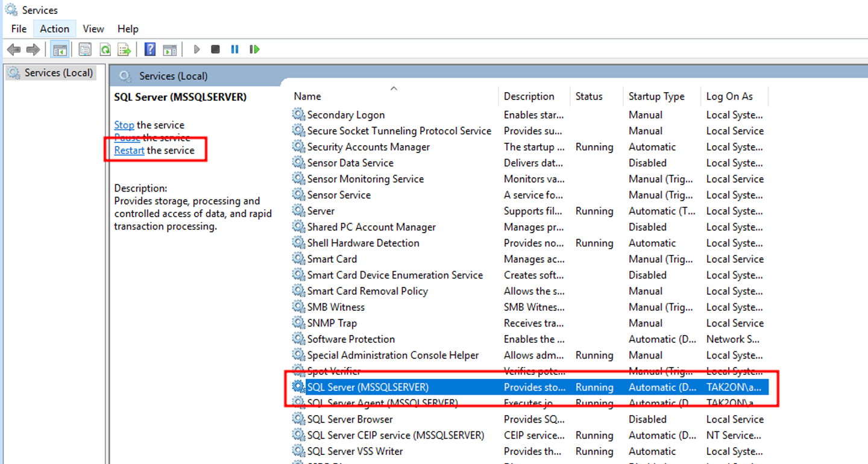
Task: Click the Stop the service link
Action: pos(124,125)
